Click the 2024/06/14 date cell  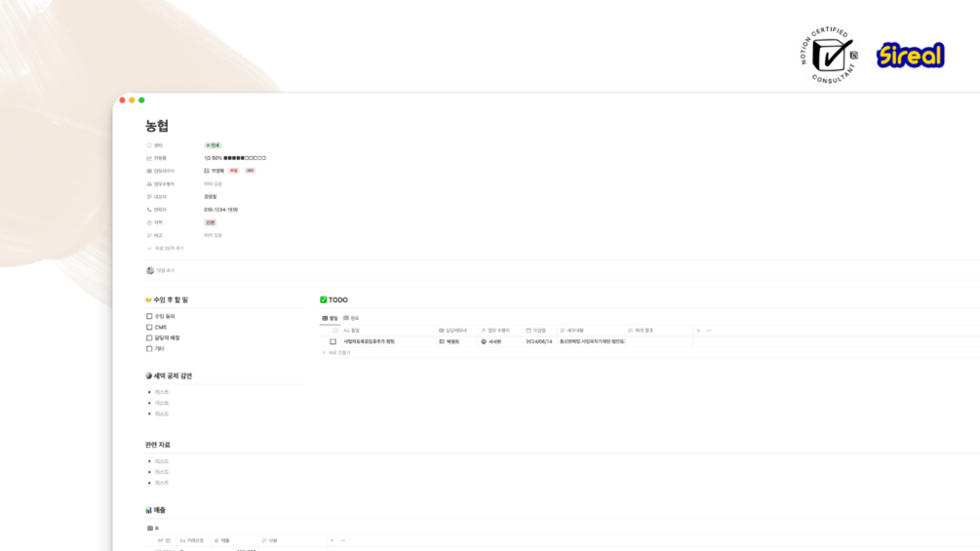tap(539, 341)
